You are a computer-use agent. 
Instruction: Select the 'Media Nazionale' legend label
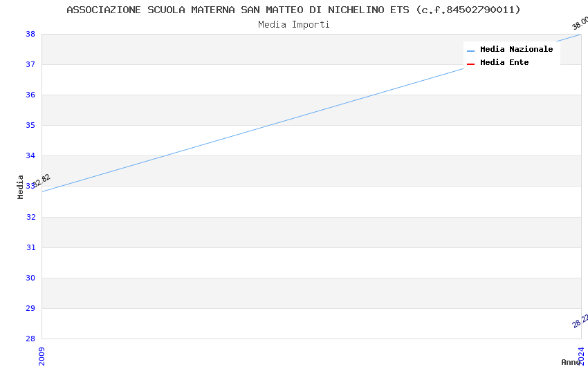tap(516, 49)
